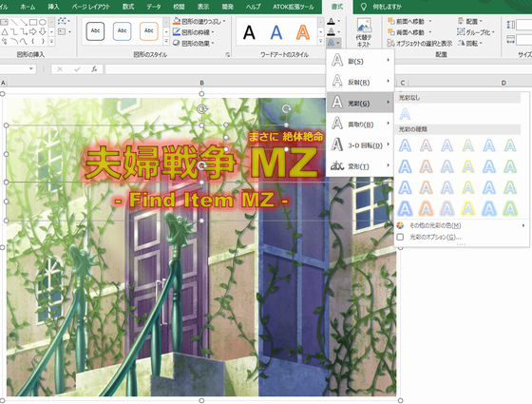Open the Name Box dropdown arrow
Screen dimensions: 532x404
pos(31,68)
